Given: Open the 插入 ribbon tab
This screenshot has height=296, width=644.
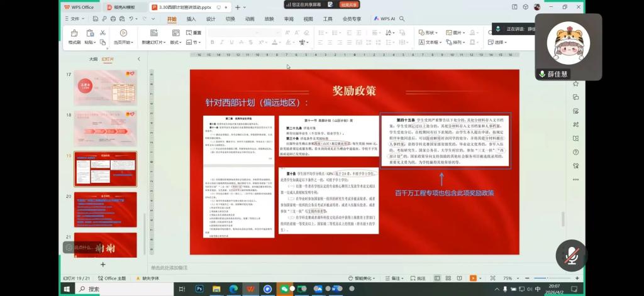Looking at the screenshot, I should pos(191,19).
